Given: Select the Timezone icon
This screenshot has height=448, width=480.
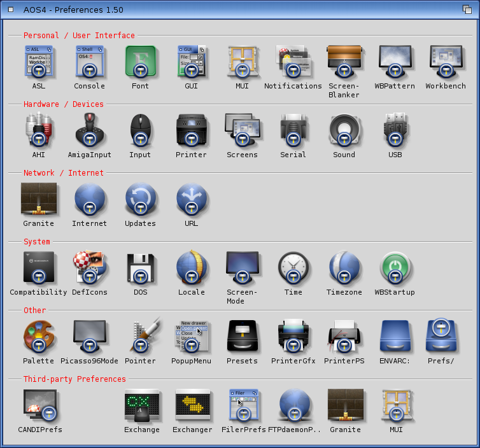Looking at the screenshot, I should tap(344, 267).
